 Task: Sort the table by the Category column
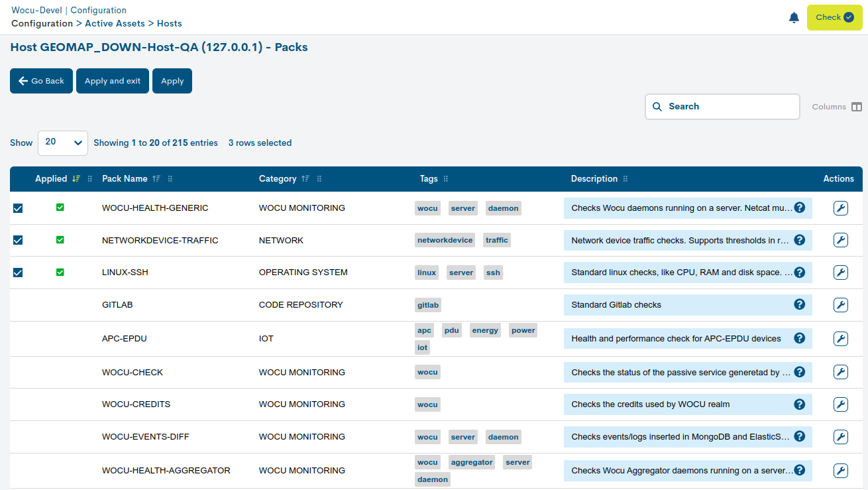[305, 178]
